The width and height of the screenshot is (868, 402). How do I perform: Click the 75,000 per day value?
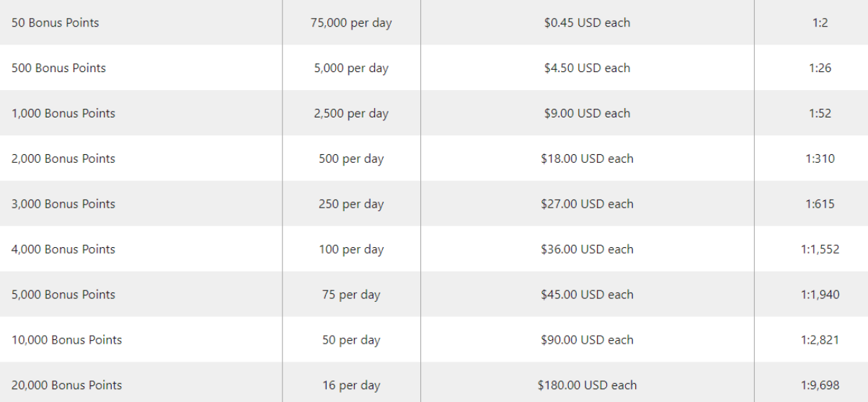pos(351,22)
